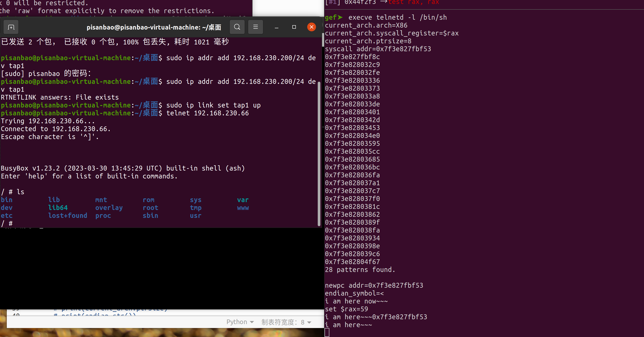This screenshot has width=644, height=337.
Task: Click 'usr' directory in ls output
Action: point(195,216)
